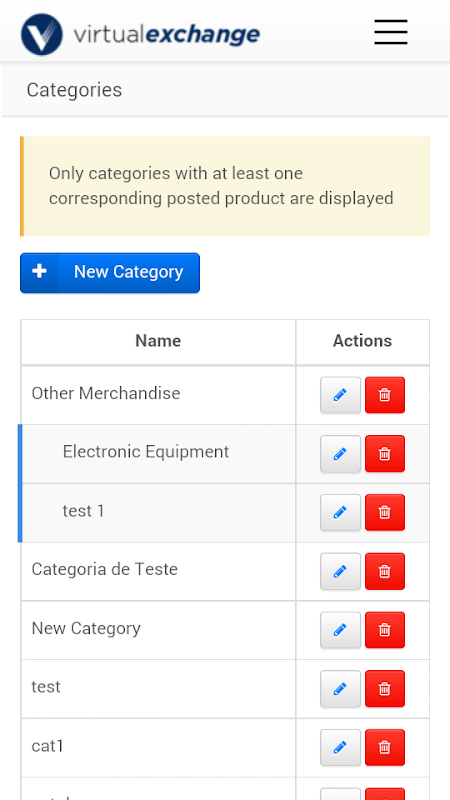Edit the cat1 category
Viewport: 450px width, 800px height.
tap(340, 747)
